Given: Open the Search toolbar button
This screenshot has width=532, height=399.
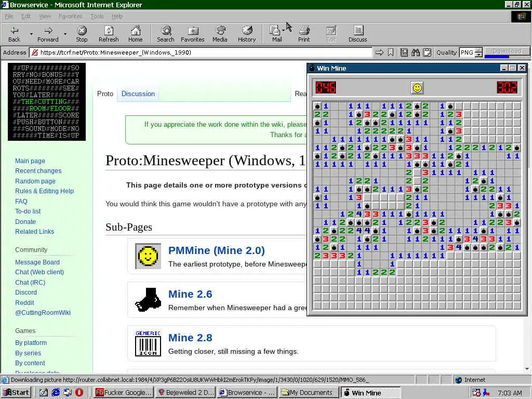Looking at the screenshot, I should [x=166, y=34].
